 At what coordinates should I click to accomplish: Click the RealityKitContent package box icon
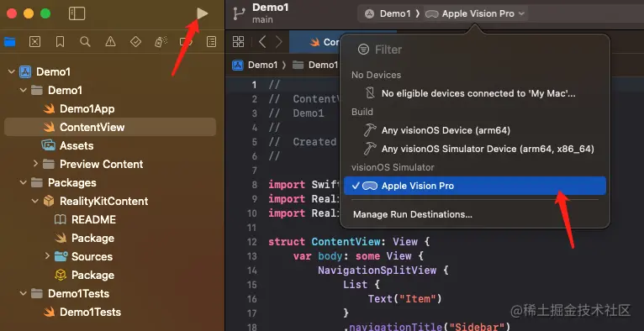(50, 201)
